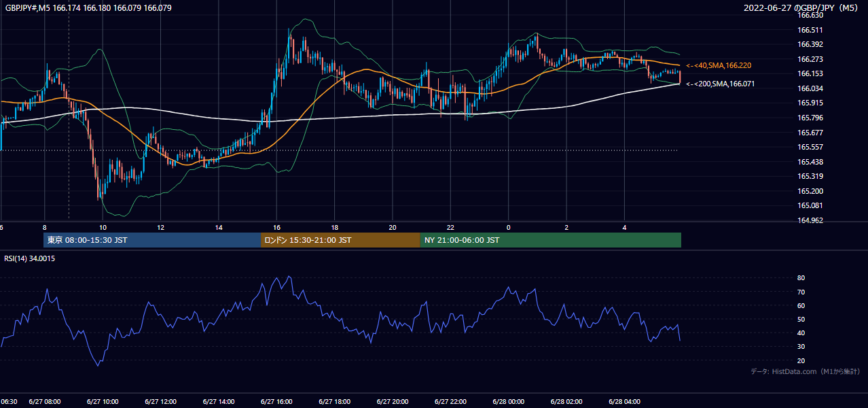Click the bottom time label 6/28 02:00
Image resolution: width=868 pixels, height=408 pixels.
coord(567,401)
